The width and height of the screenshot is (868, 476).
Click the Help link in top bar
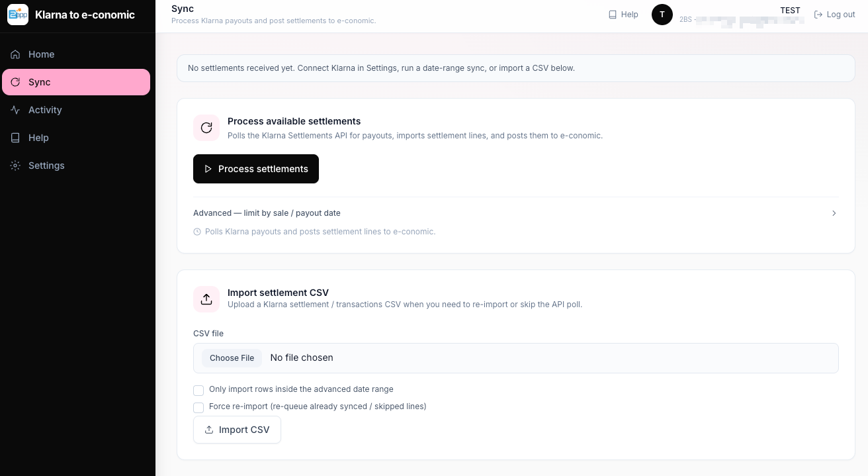623,15
